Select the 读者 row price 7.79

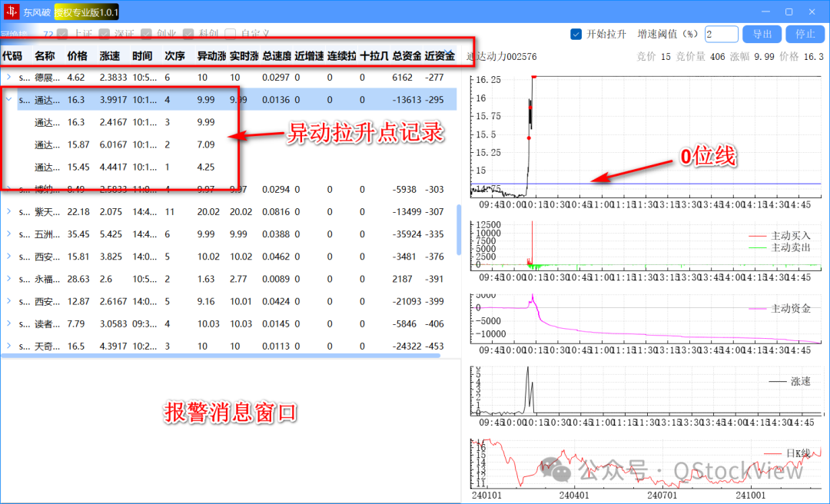tap(76, 323)
